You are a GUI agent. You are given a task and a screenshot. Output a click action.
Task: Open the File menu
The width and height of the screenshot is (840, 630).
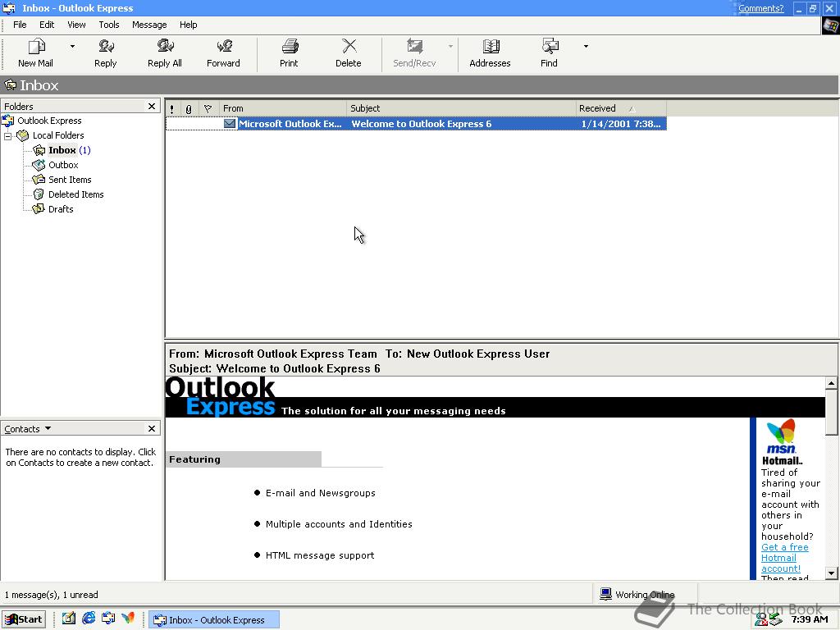point(20,25)
